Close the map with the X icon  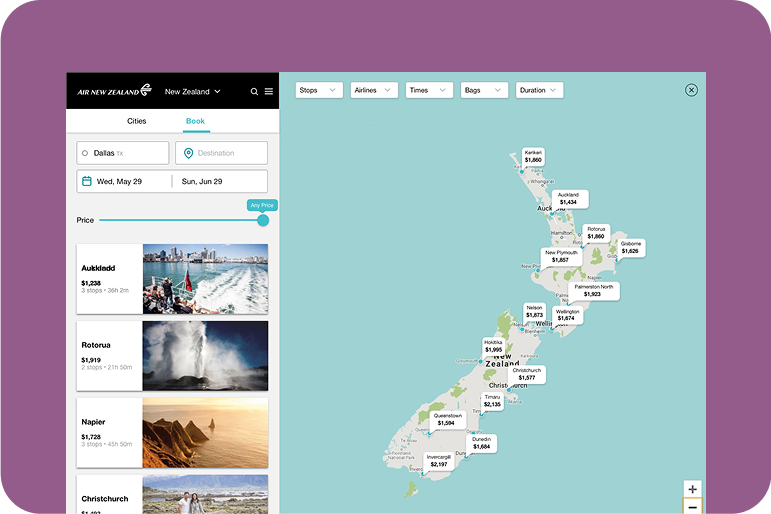(691, 90)
